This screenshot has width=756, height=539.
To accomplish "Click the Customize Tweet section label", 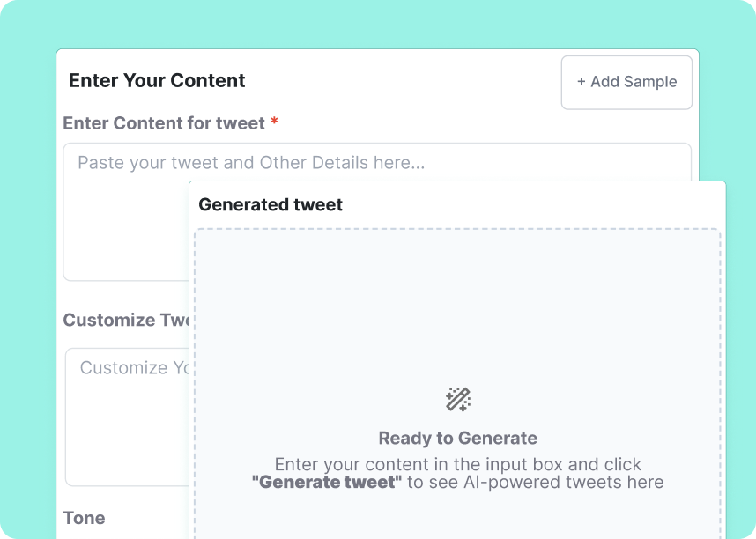I will [123, 320].
